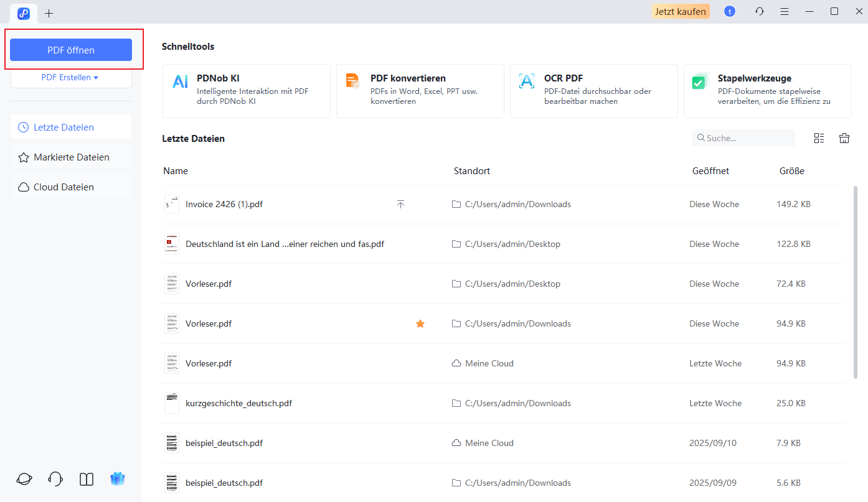This screenshot has height=502, width=868.
Task: Click the Jetzt kaufen button
Action: pos(681,12)
